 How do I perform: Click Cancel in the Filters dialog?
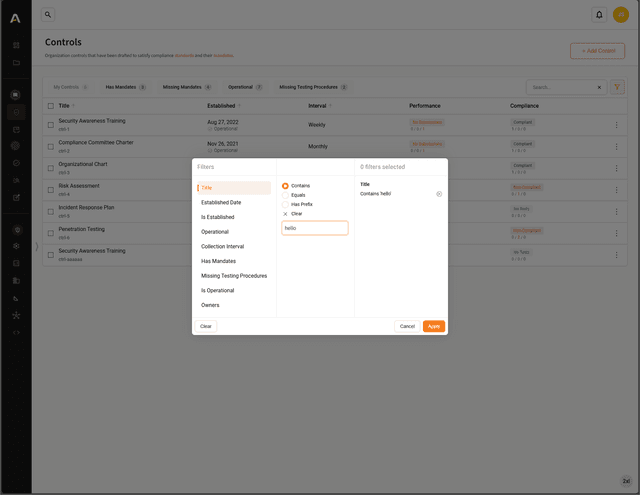[x=407, y=326]
